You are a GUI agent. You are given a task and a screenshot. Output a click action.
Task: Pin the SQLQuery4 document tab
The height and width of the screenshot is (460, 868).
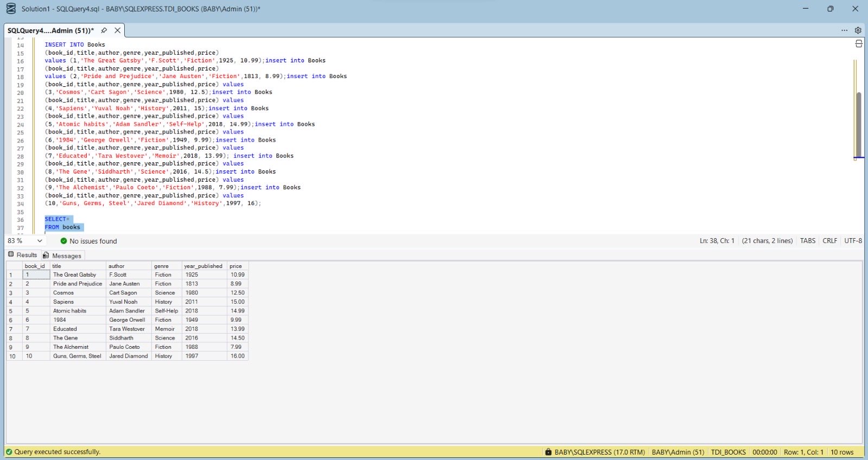point(104,30)
